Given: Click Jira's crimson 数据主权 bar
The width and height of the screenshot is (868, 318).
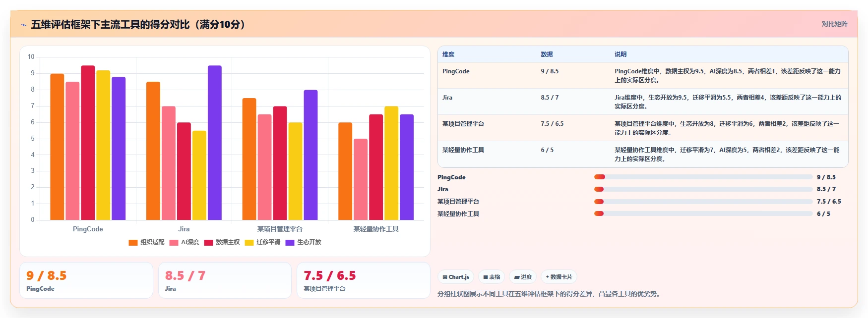Looking at the screenshot, I should [184, 171].
